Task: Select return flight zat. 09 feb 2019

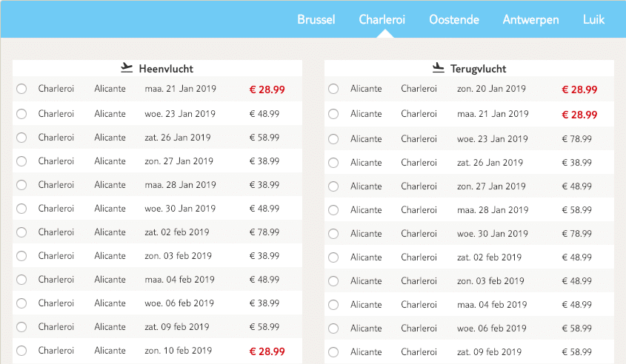Action: click(333, 352)
